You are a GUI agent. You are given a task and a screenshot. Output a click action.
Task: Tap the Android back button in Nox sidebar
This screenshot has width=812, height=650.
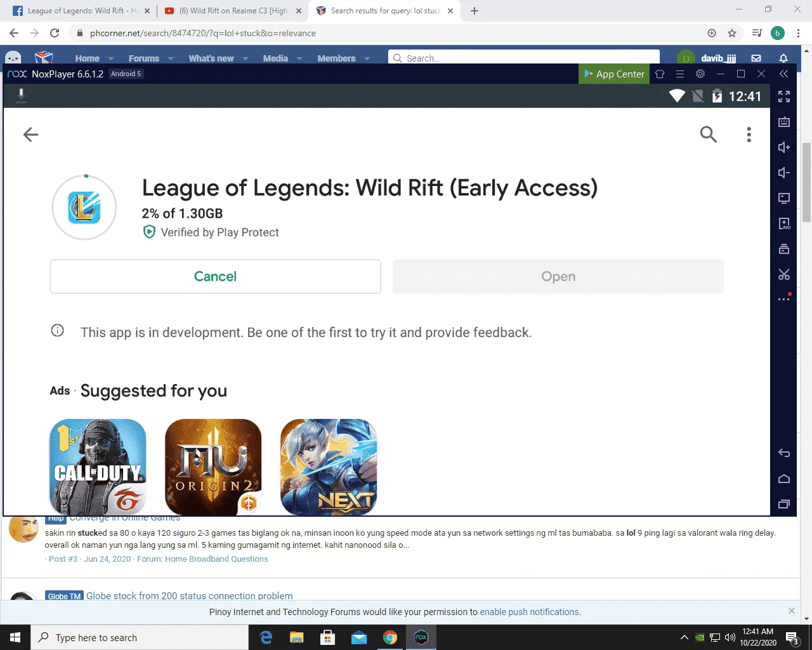(x=784, y=453)
